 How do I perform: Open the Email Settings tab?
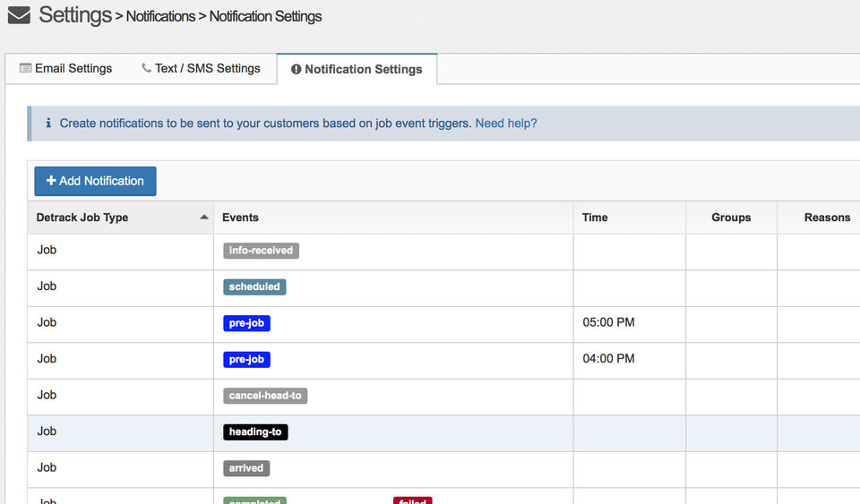coord(65,68)
